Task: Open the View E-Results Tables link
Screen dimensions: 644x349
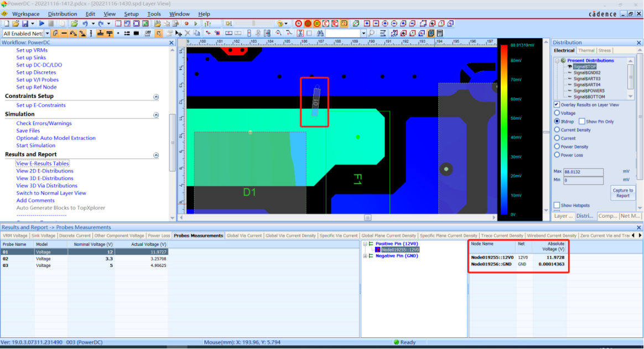Action: (x=42, y=163)
